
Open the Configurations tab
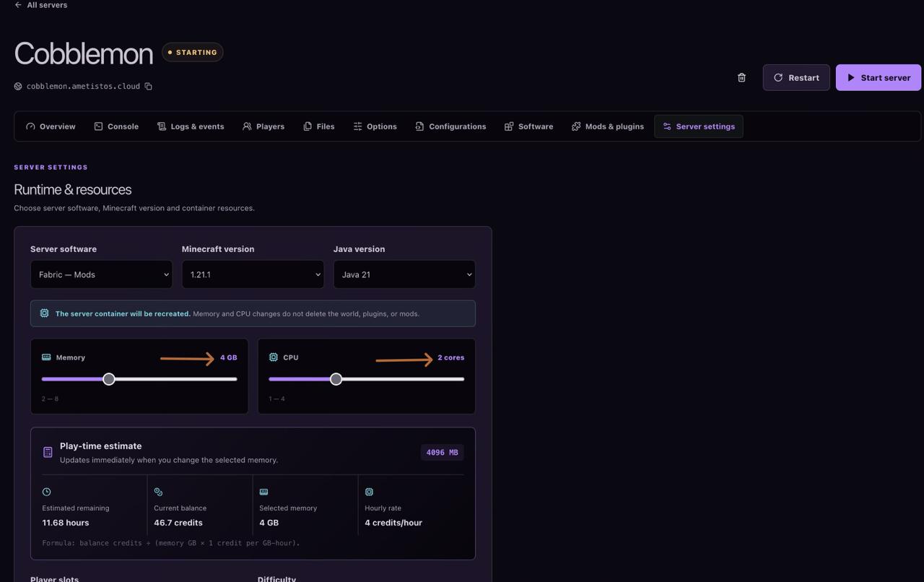click(x=450, y=126)
